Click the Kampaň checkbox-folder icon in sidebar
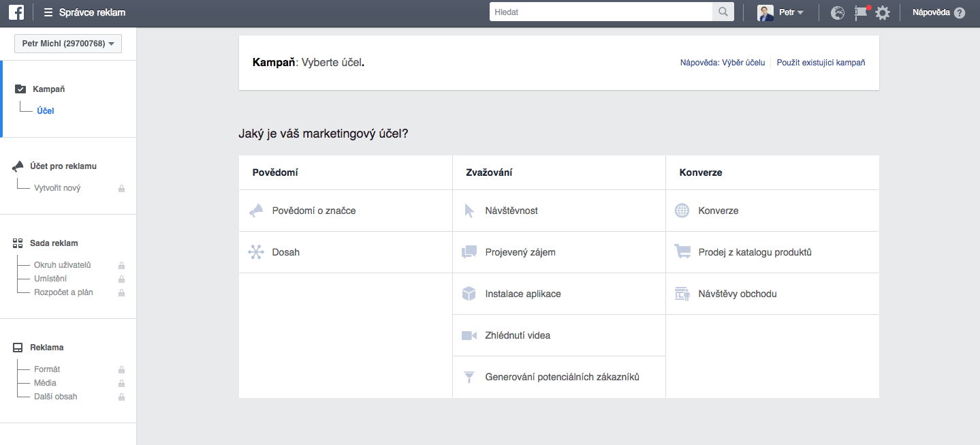Viewport: 980px width, 445px height. 20,89
